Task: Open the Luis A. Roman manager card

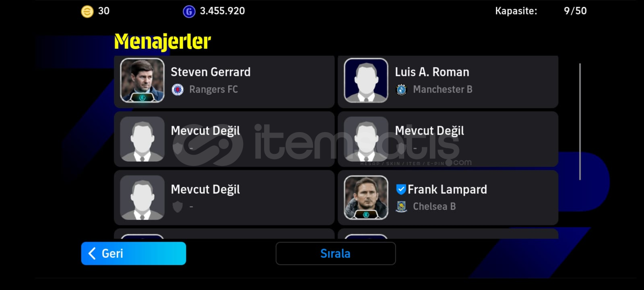Action: 448,82
